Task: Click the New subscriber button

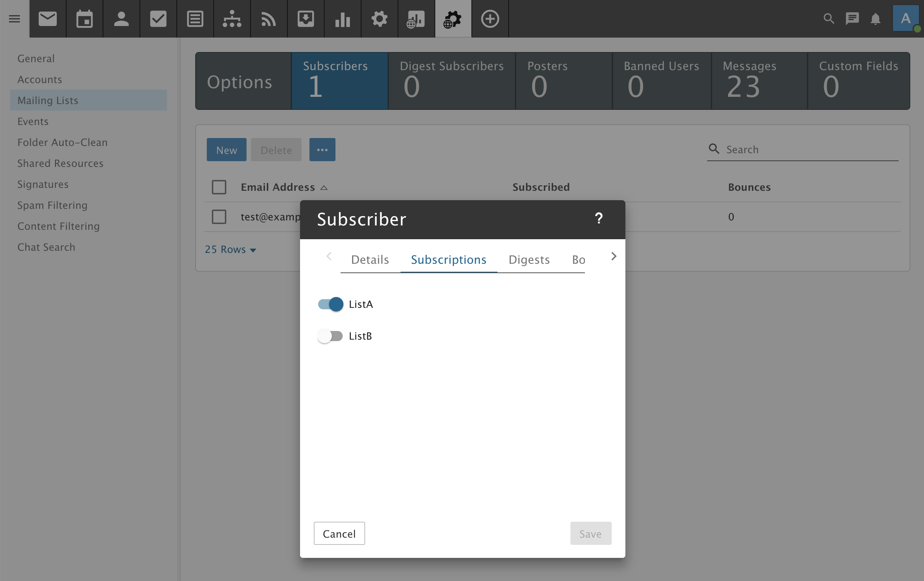Action: tap(226, 150)
